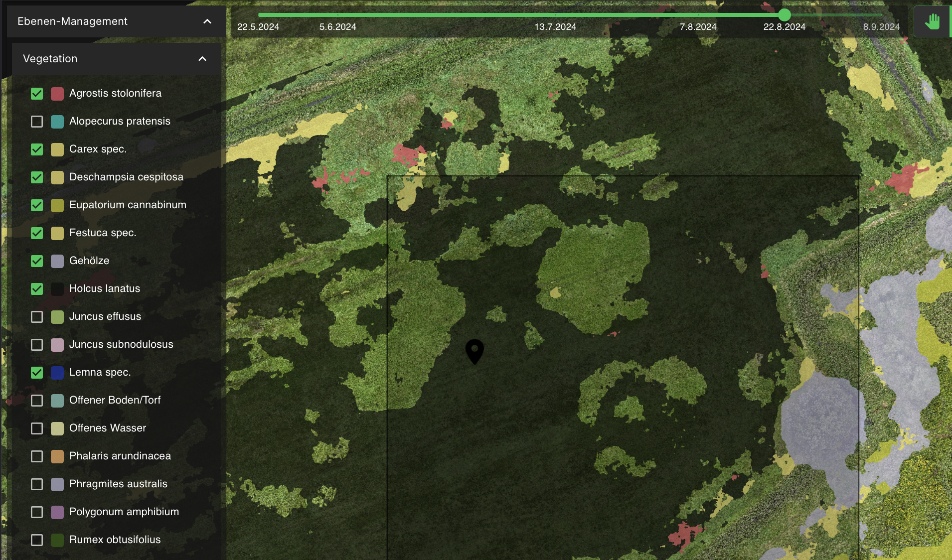Uncheck the Agrostis stolonifera checkbox
The image size is (952, 560).
point(37,94)
